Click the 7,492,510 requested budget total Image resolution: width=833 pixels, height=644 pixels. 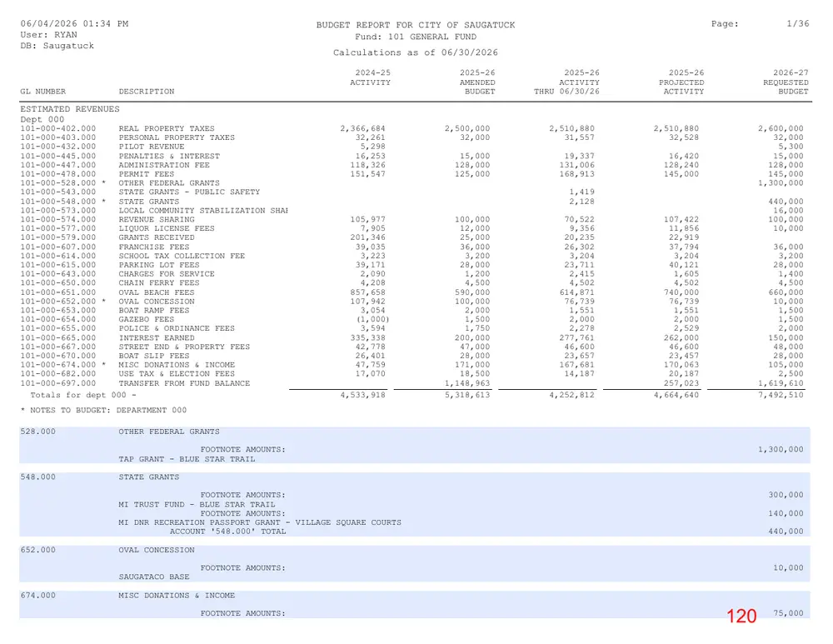pos(781,395)
